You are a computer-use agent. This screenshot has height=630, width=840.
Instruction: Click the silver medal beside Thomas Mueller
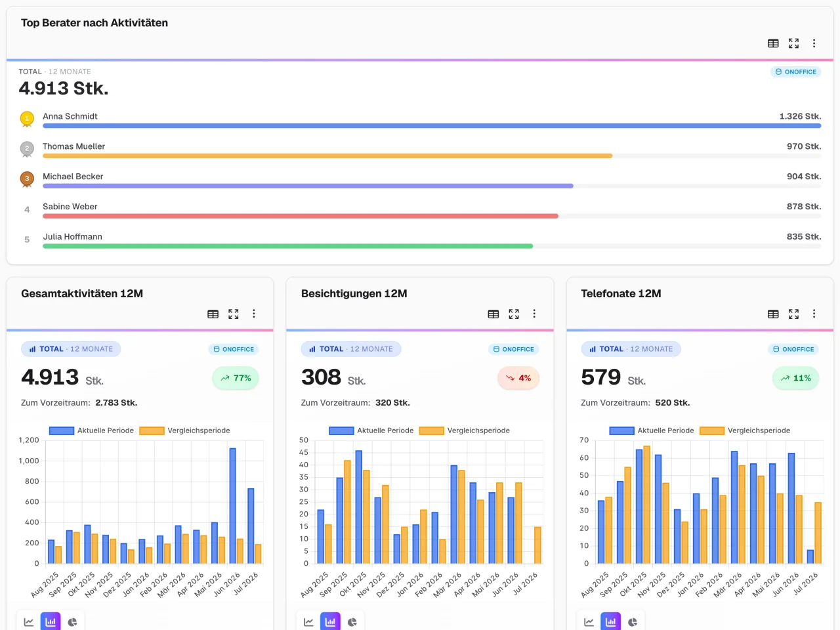point(27,149)
